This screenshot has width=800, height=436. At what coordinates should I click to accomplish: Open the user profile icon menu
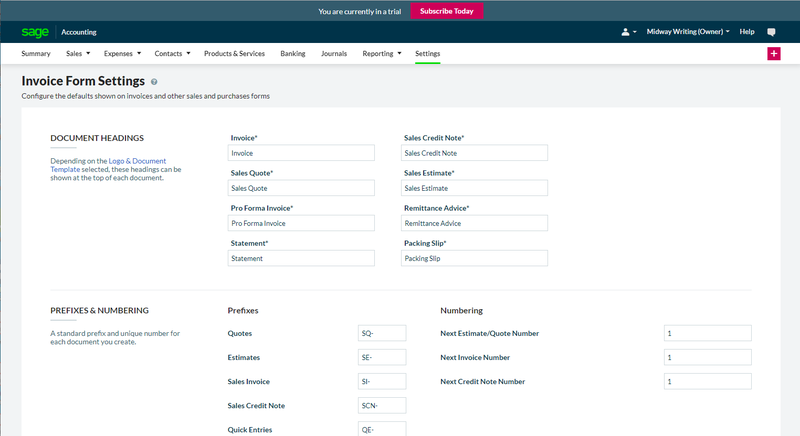coord(629,32)
